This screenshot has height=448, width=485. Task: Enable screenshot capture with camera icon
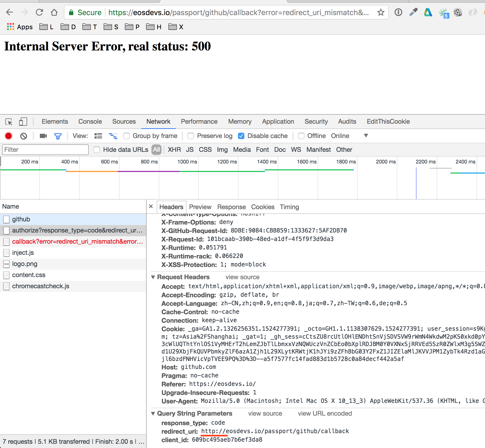43,136
